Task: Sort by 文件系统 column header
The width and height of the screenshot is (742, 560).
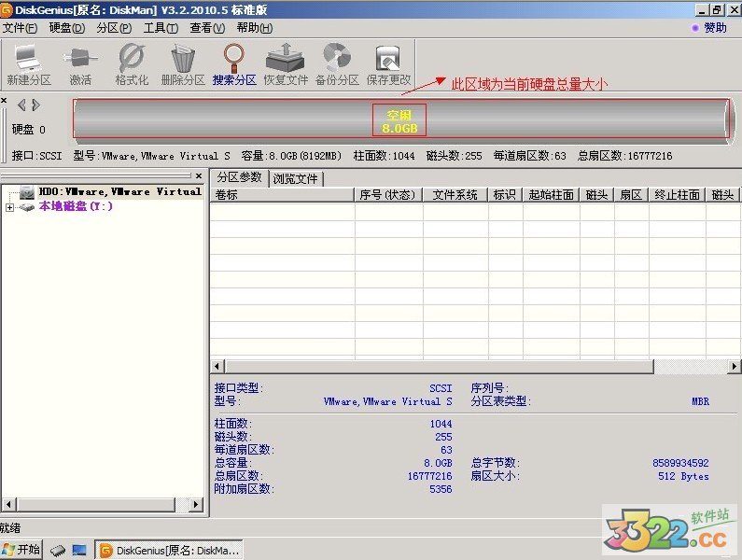Action: point(455,194)
